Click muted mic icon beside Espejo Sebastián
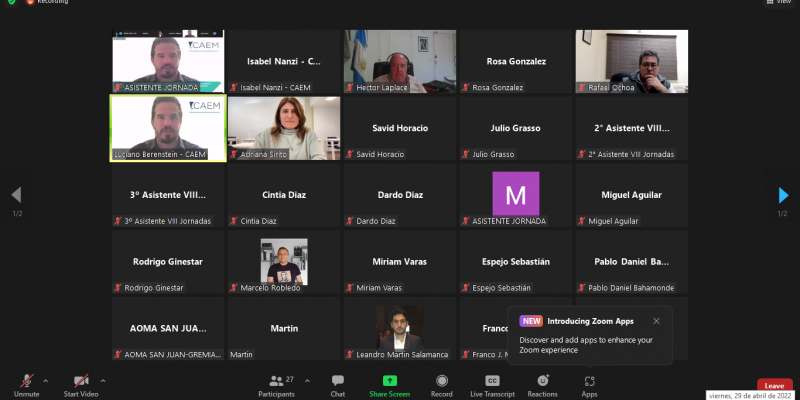The width and height of the screenshot is (800, 400). [466, 288]
